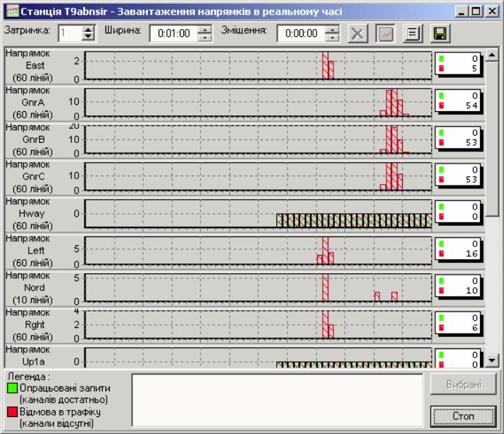This screenshot has width=504, height=434.
Task: Click the red bars in East chart
Action: (x=328, y=66)
